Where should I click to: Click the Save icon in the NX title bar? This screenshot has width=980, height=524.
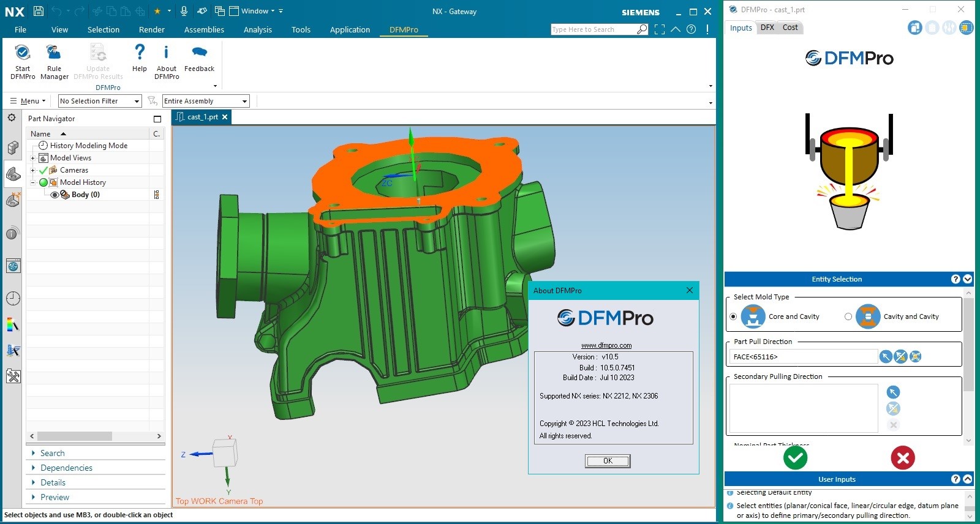38,11
